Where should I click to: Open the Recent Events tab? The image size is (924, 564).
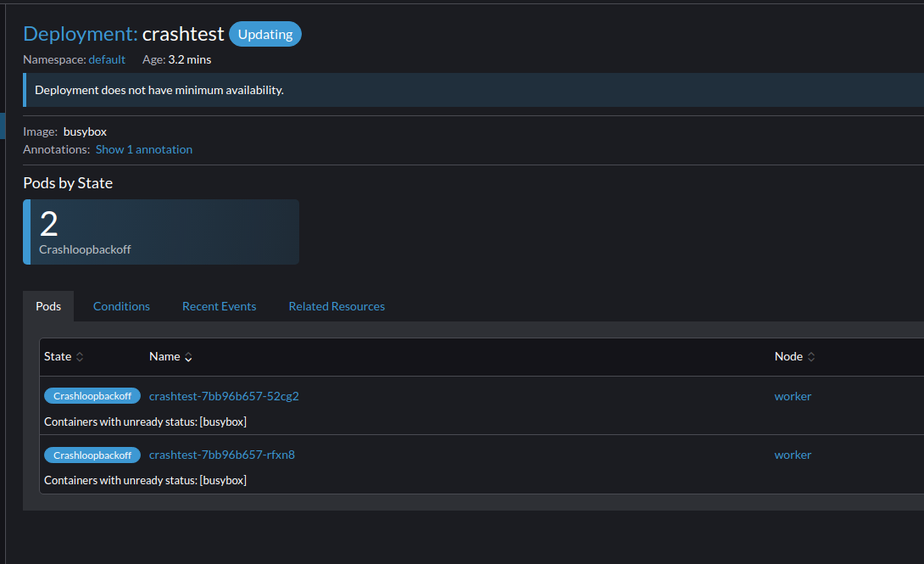click(x=219, y=305)
